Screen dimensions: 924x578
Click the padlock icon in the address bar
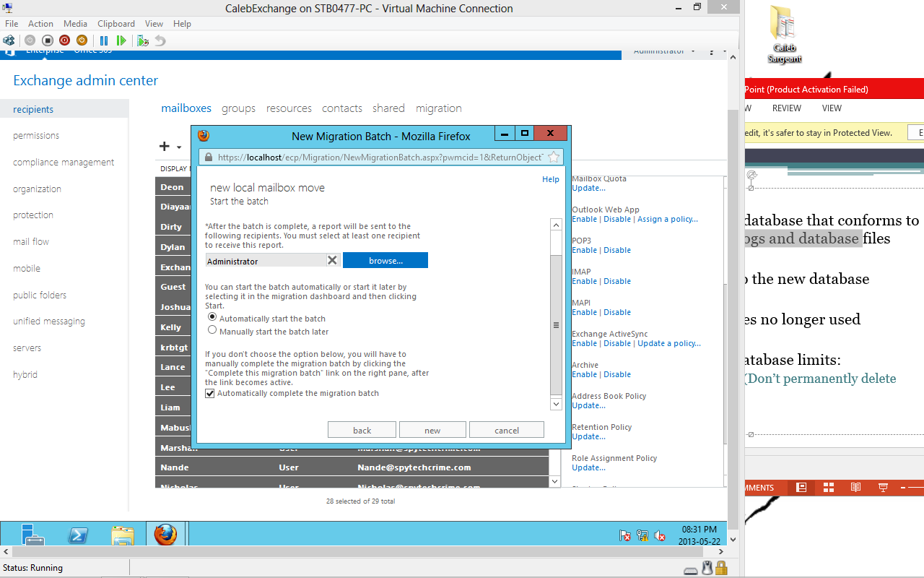pos(209,157)
